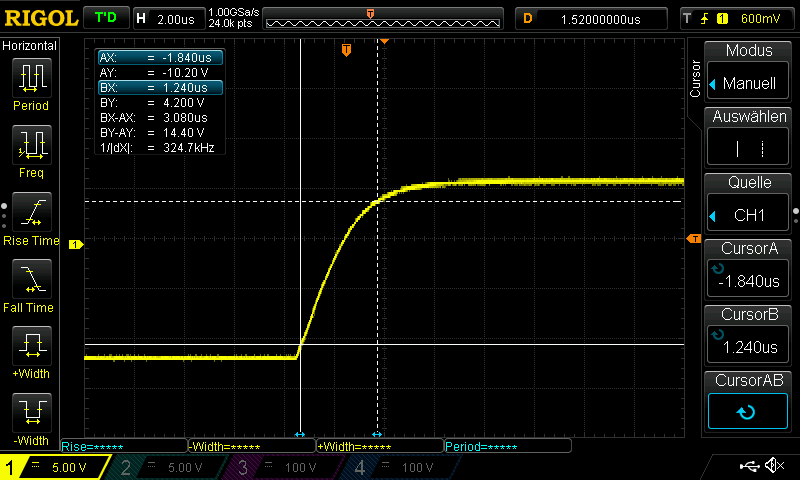Screen dimensions: 800x480
Task: Click the orange trigger level marker
Action: pos(692,238)
